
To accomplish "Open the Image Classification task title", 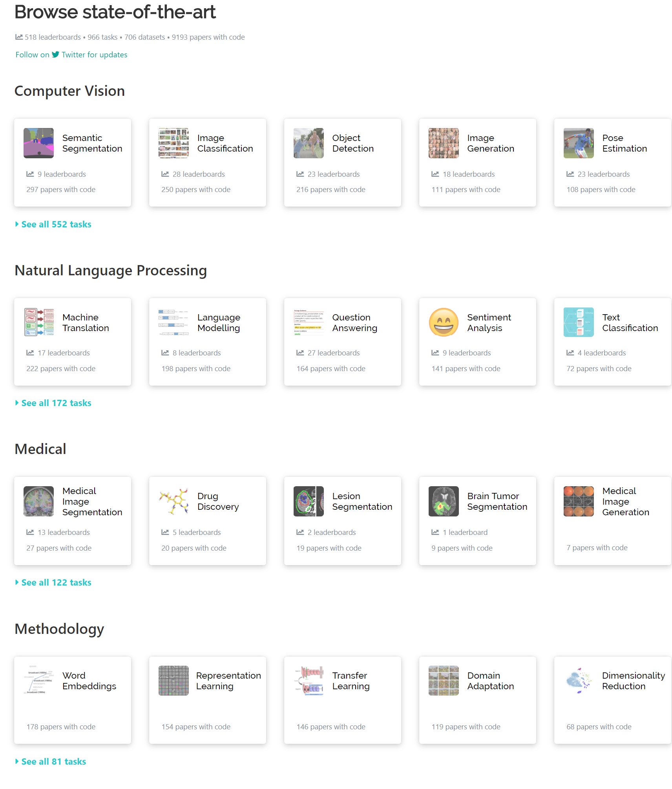I will [225, 143].
